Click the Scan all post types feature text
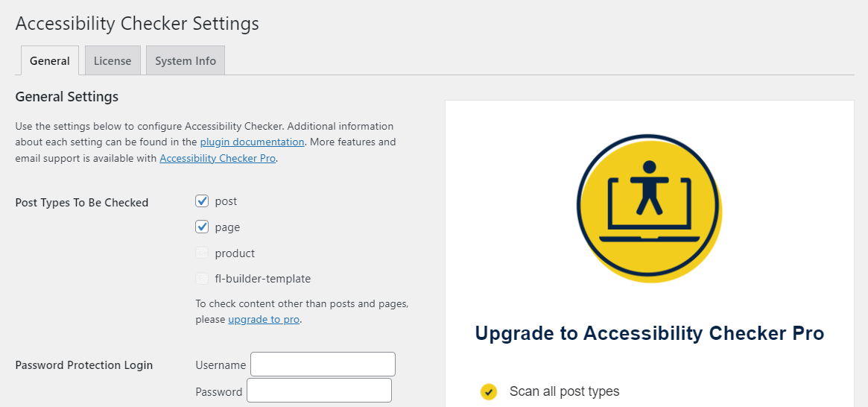868x407 pixels. (x=564, y=391)
